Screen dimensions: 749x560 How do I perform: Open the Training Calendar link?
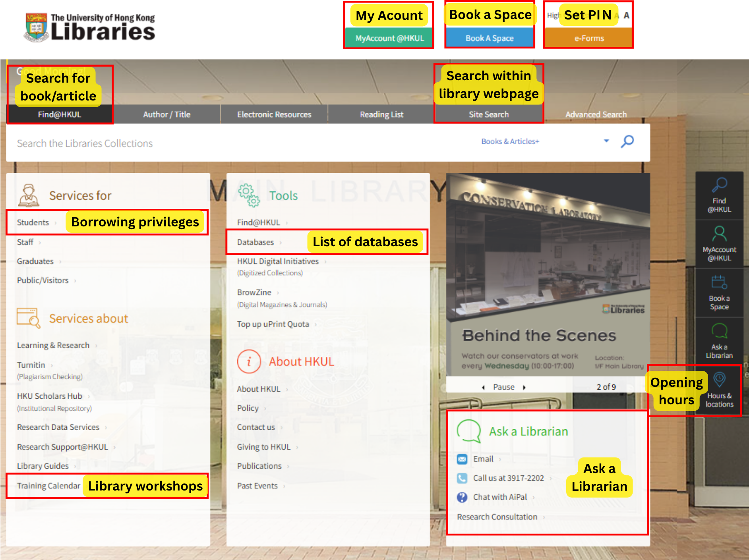48,486
